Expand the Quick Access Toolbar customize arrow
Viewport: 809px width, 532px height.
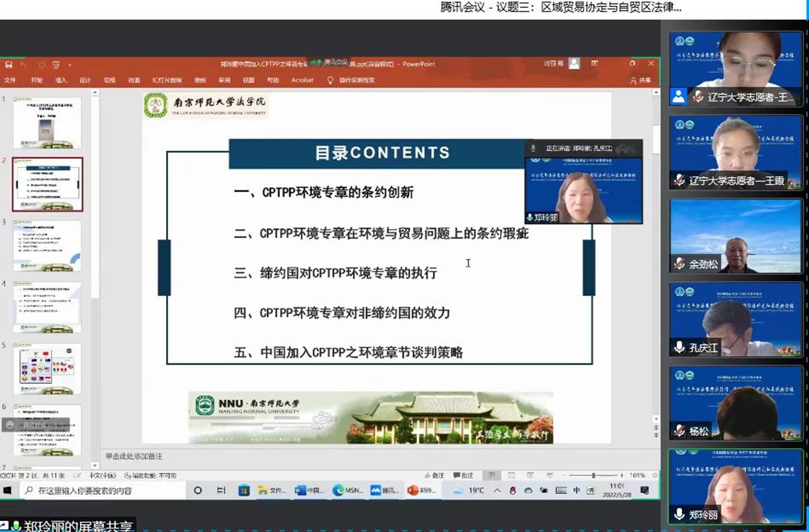click(x=70, y=65)
